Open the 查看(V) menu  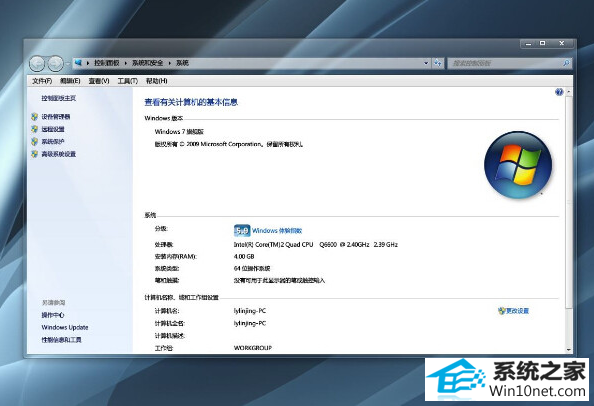click(x=99, y=81)
